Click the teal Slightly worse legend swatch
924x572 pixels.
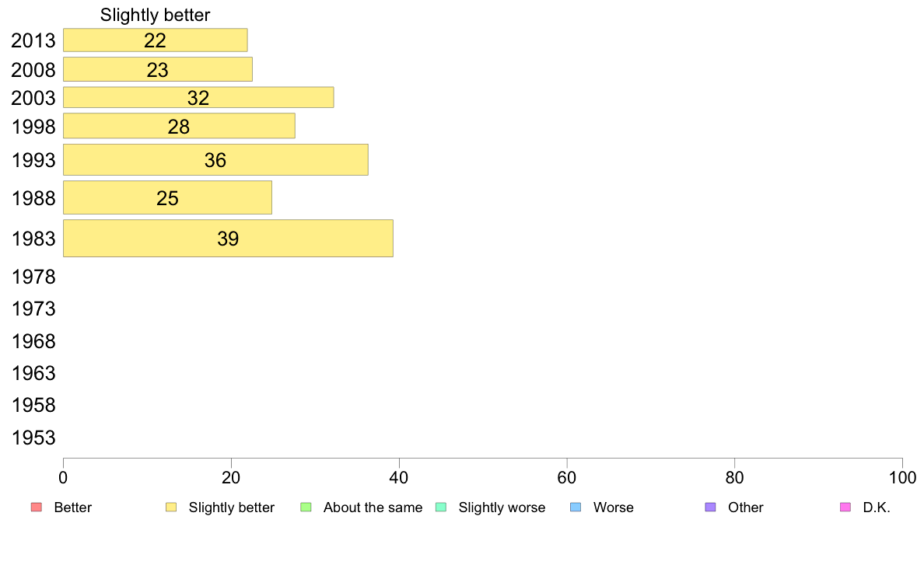point(441,507)
